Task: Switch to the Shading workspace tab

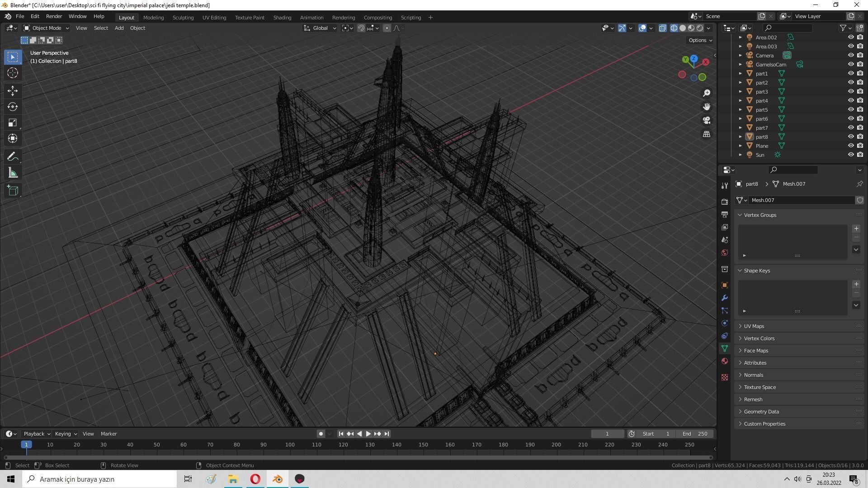Action: tap(282, 18)
